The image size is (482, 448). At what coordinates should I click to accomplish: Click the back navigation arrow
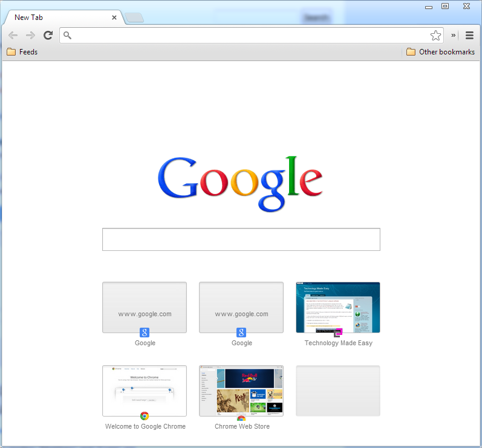coord(13,35)
